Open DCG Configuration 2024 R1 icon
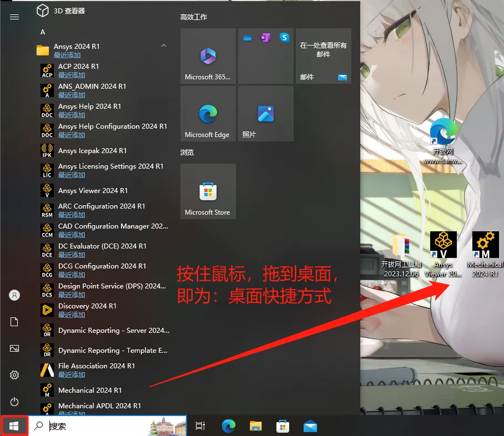The image size is (504, 436). point(47,270)
